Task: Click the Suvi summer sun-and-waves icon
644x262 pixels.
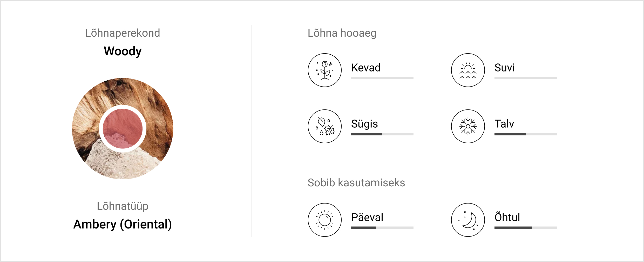Action: tap(468, 70)
